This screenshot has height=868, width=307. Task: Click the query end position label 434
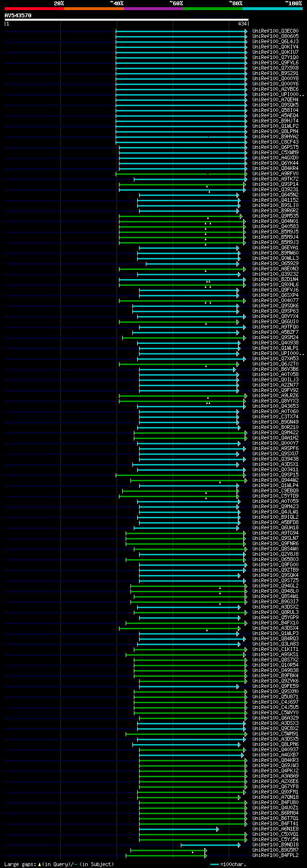tap(242, 24)
